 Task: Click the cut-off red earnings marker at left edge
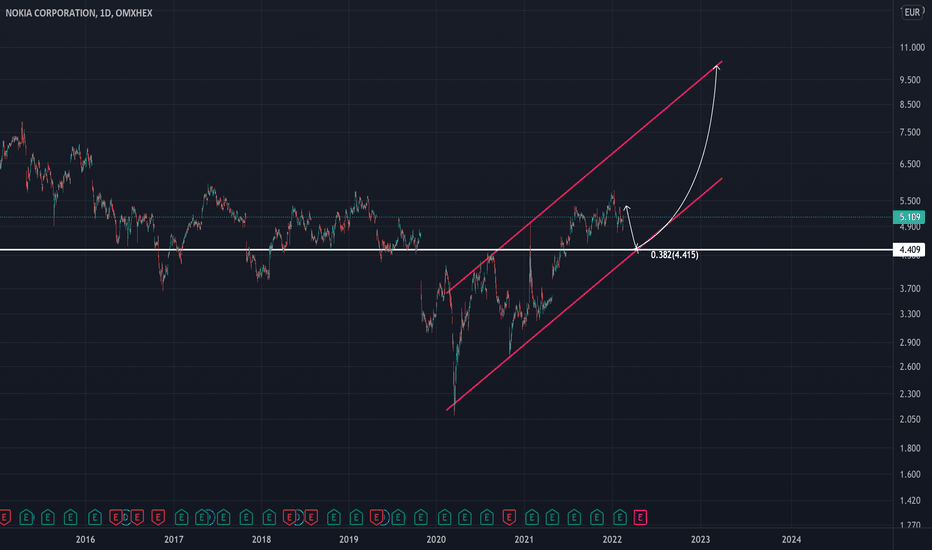click(4, 518)
